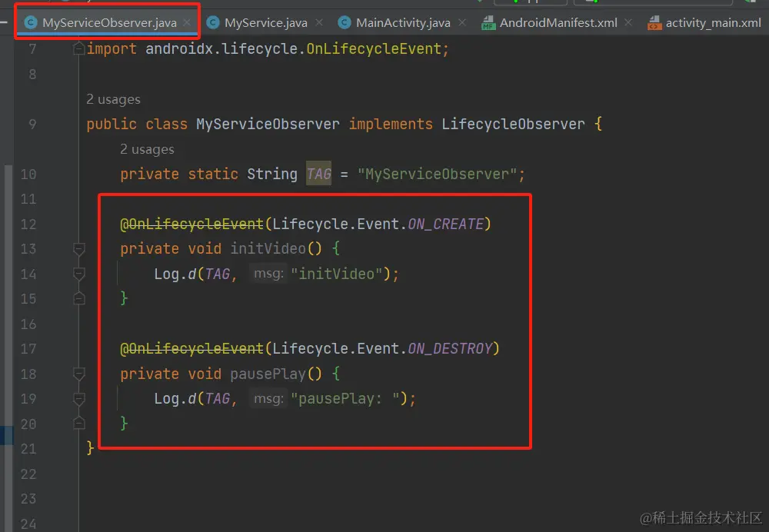Open the AndroidManifest.xml tab
Screen dimensions: 769x532
coord(558,22)
